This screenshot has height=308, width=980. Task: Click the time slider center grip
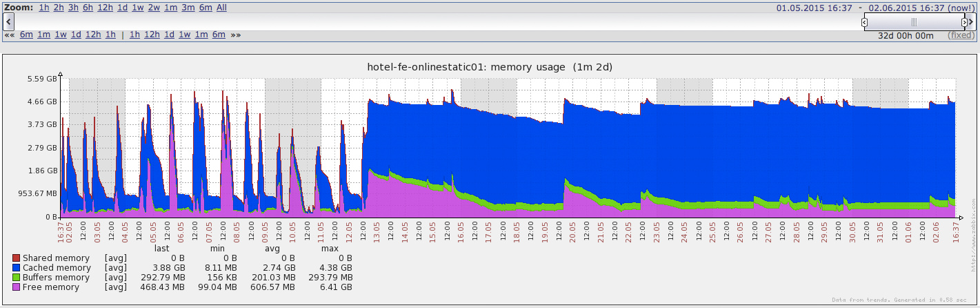914,22
